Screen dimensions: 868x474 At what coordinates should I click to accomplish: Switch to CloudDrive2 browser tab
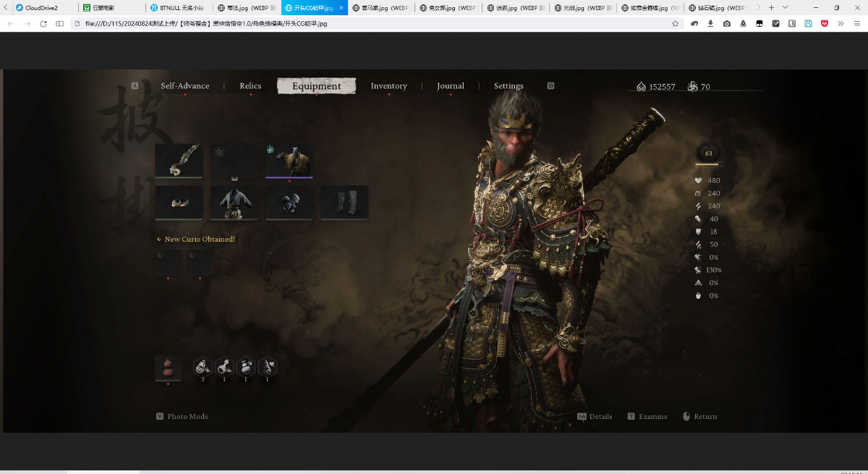tap(42, 7)
